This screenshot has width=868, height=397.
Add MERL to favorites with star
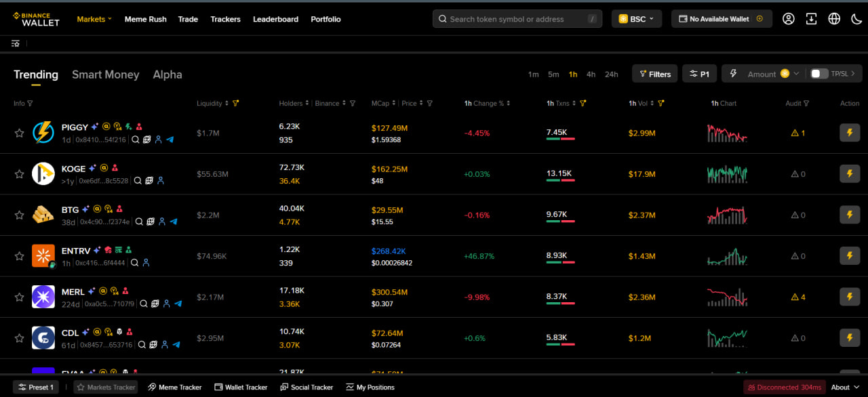tap(20, 297)
